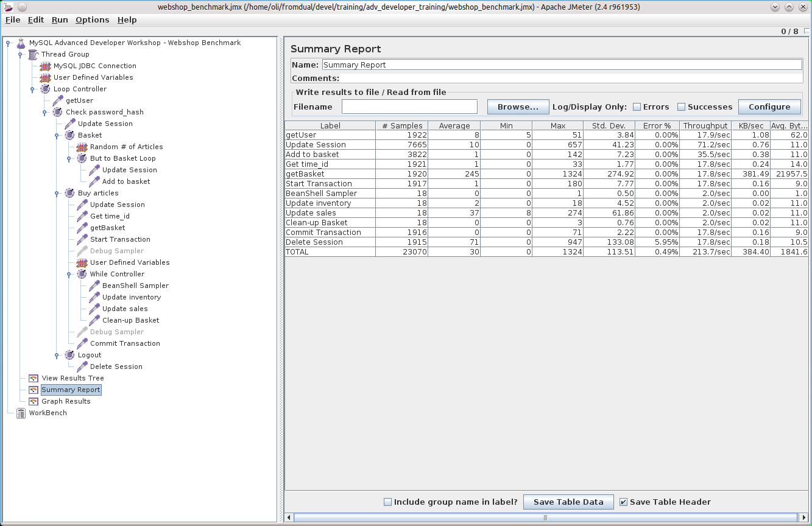Click the test plan flask icon

coord(21,43)
